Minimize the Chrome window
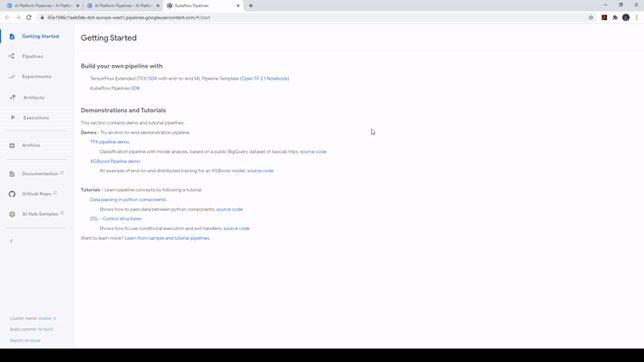The height and width of the screenshot is (362, 644). tap(605, 5)
